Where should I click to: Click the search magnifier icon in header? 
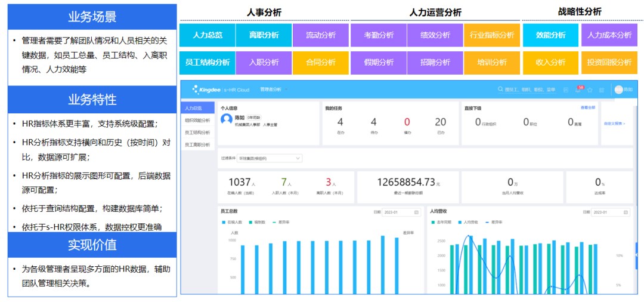coord(501,90)
